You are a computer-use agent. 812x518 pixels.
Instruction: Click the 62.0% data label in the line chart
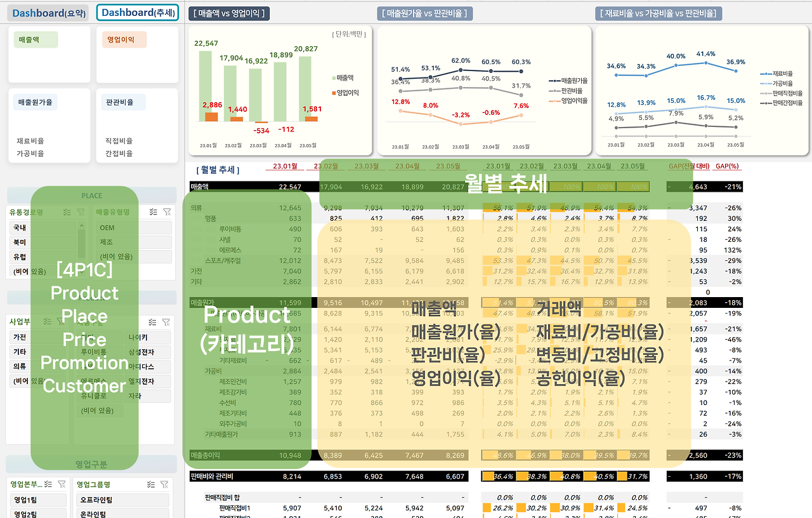click(x=461, y=60)
